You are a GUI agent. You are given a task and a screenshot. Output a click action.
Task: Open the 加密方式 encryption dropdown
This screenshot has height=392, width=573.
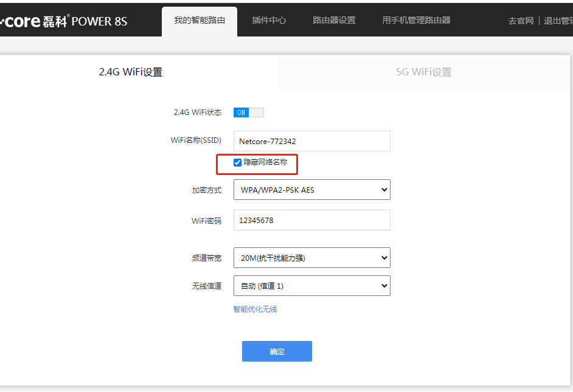(x=311, y=190)
